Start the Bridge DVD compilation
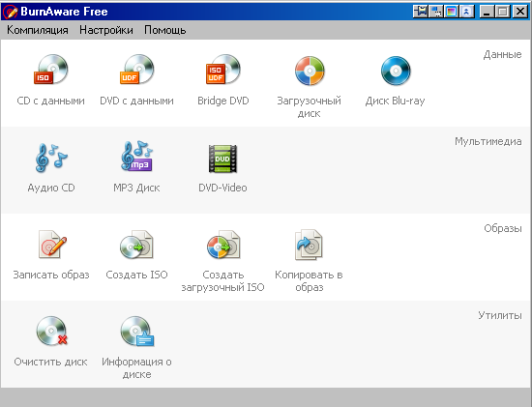 click(222, 80)
